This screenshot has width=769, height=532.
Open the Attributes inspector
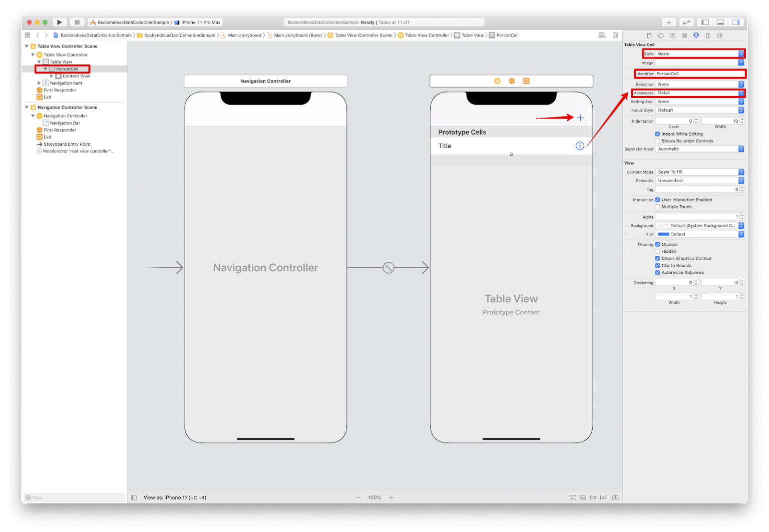click(697, 36)
